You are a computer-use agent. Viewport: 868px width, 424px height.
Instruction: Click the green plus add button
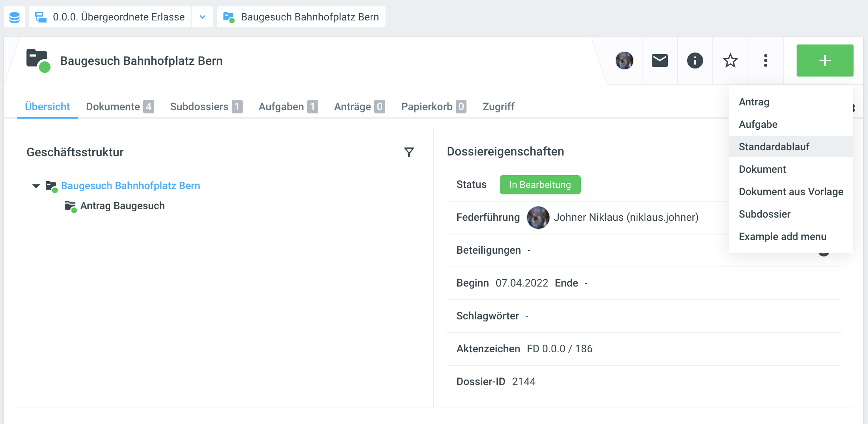point(824,61)
